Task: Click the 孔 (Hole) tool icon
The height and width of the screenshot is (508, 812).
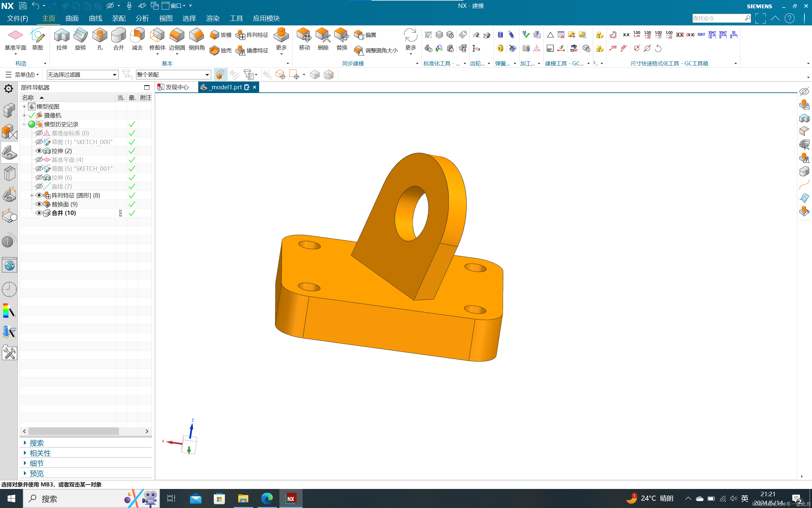Action: [100, 39]
